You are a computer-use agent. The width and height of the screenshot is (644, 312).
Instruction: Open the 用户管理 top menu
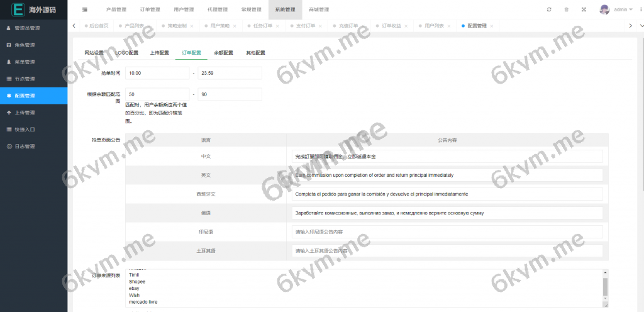click(x=184, y=9)
